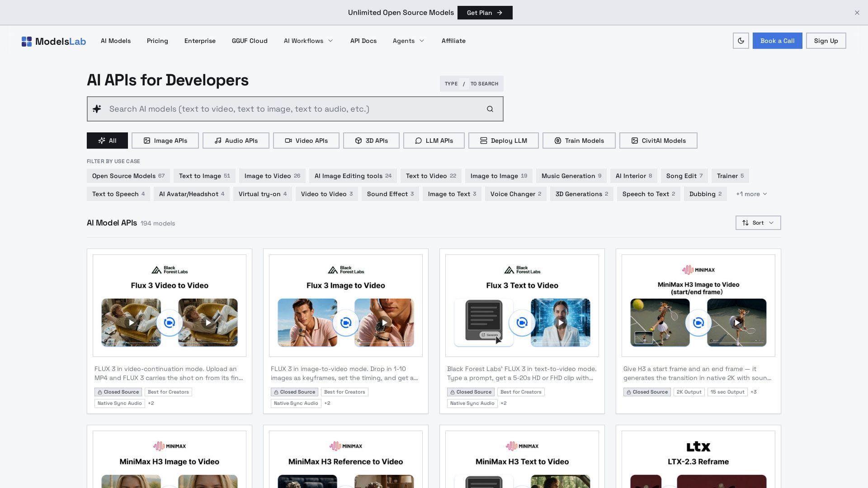Viewport: 868px width, 488px height.
Task: Click the Get Plan button
Action: (485, 13)
